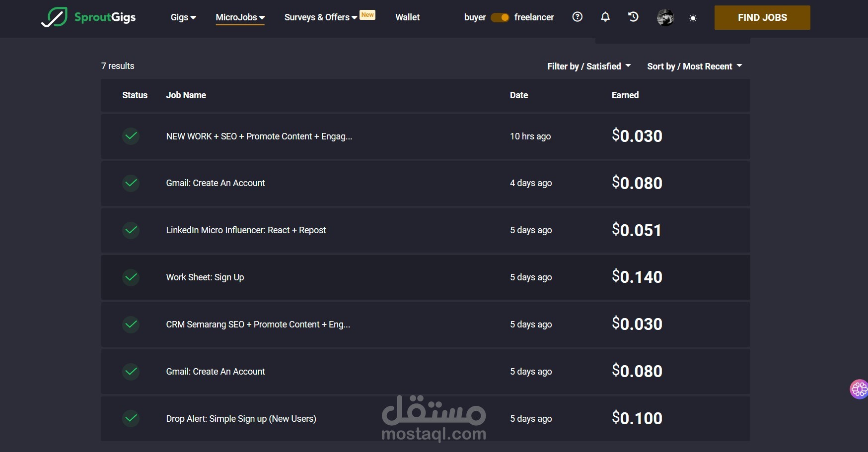Click the purple floating extension icon
This screenshot has height=452, width=868.
pyautogui.click(x=859, y=389)
